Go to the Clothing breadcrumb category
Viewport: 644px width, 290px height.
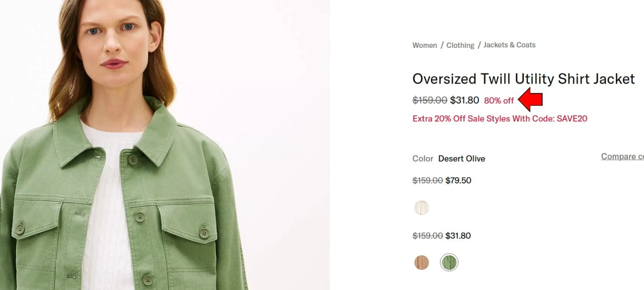coord(460,45)
